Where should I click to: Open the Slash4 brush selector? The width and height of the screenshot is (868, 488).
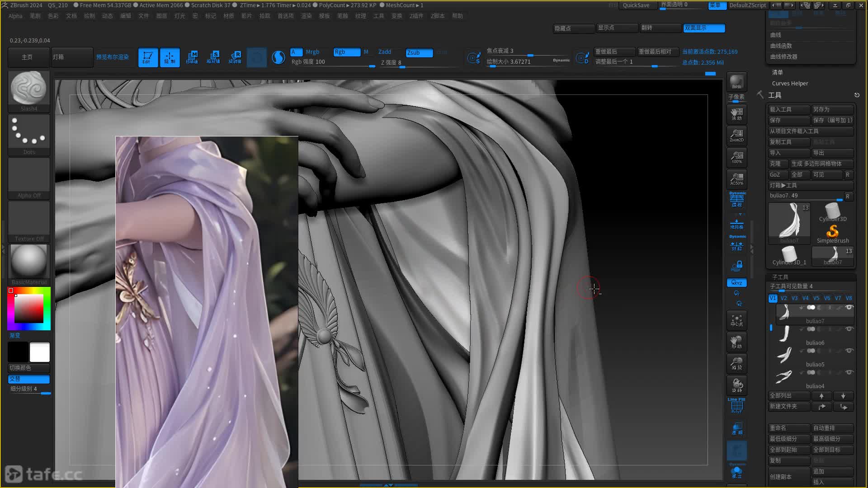(29, 91)
